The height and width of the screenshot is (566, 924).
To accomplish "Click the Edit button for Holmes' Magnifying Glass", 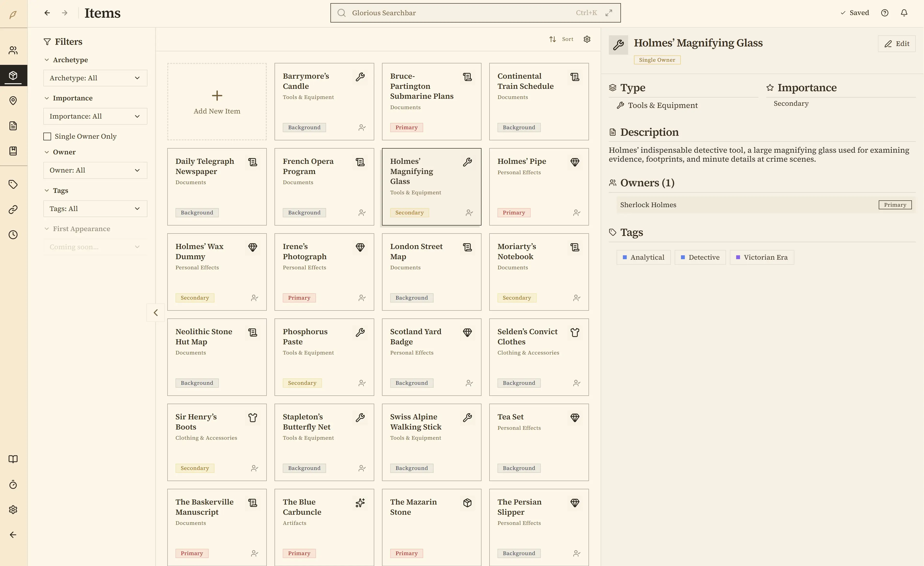I will [x=897, y=44].
